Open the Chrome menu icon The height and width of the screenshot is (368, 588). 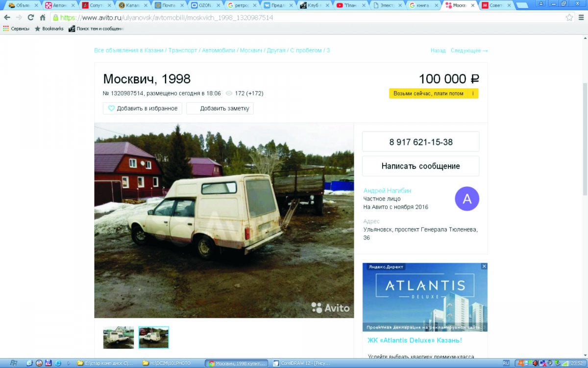pyautogui.click(x=581, y=17)
